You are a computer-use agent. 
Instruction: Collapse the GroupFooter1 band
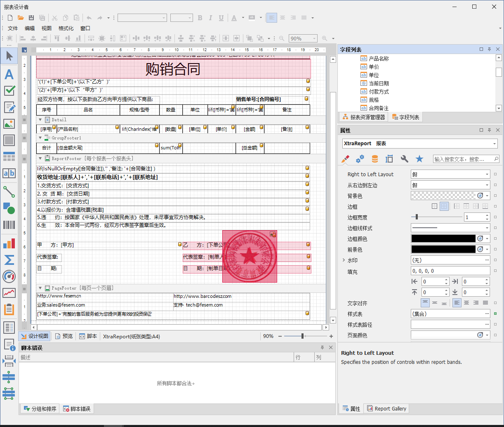click(x=40, y=138)
